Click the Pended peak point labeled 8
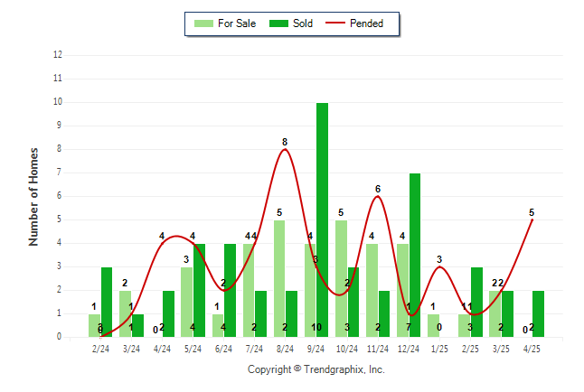Image resolution: width=584 pixels, height=392 pixels. (x=285, y=149)
